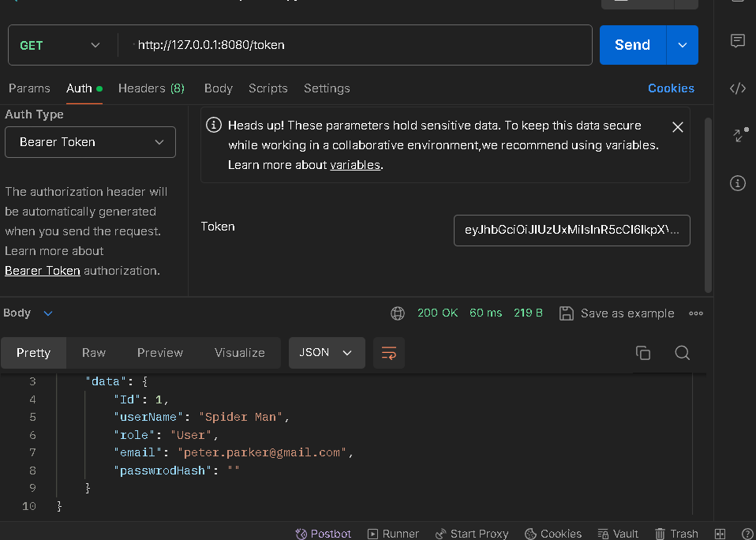Open Trash in the status bar
Screen dimensions: 756x540
(x=676, y=534)
